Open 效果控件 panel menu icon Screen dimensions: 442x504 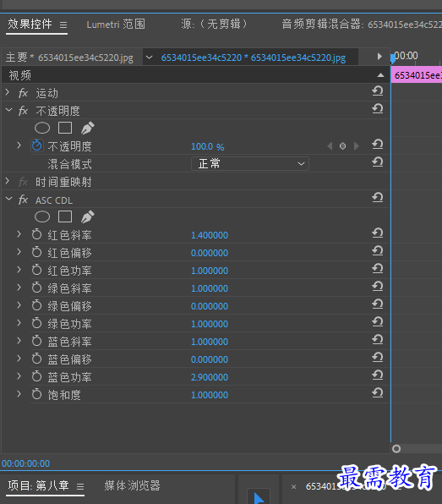click(x=63, y=25)
